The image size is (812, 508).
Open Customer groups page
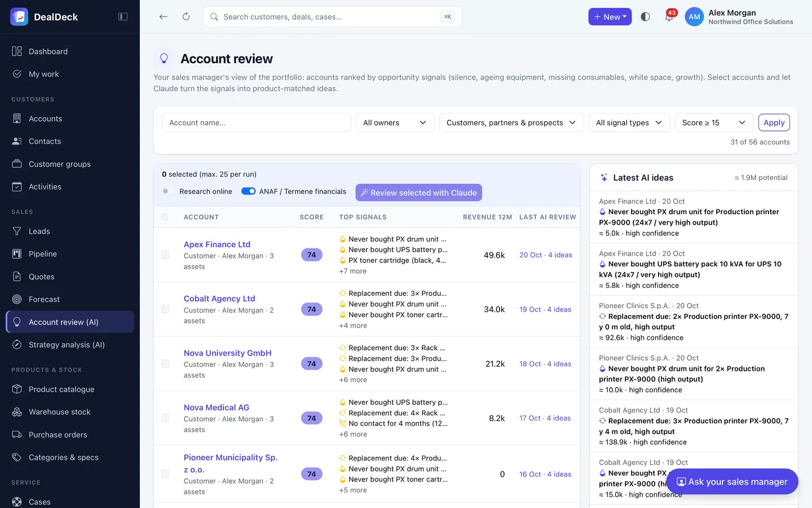click(x=70, y=164)
